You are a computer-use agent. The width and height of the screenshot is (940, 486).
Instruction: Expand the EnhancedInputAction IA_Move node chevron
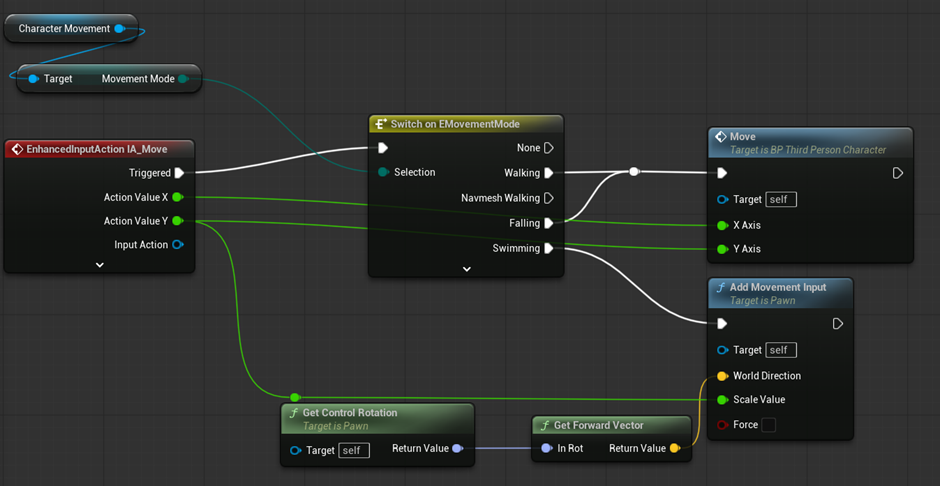pyautogui.click(x=99, y=265)
